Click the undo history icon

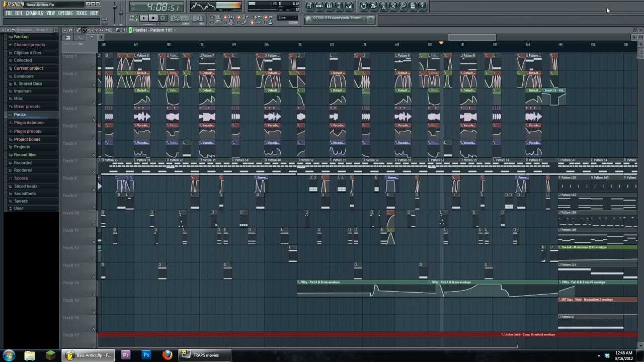tap(364, 6)
